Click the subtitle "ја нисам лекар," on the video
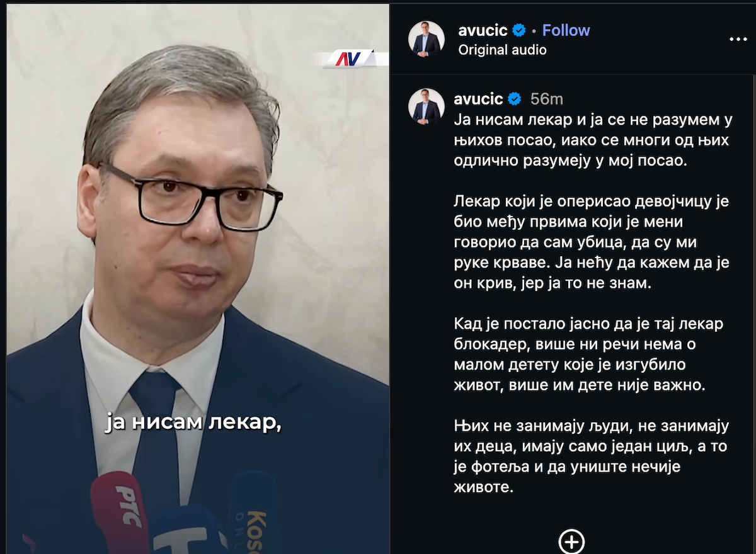The height and width of the screenshot is (554, 756). pyautogui.click(x=192, y=423)
